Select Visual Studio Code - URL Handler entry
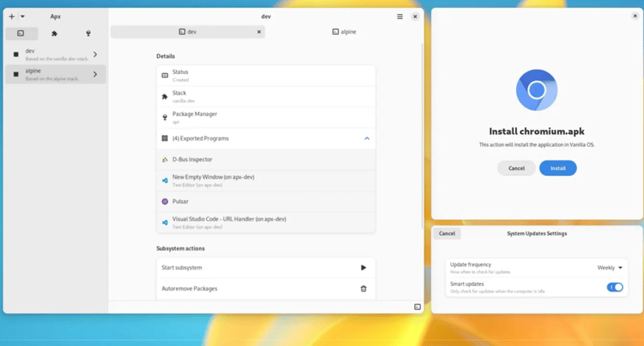The image size is (644, 346). (266, 222)
